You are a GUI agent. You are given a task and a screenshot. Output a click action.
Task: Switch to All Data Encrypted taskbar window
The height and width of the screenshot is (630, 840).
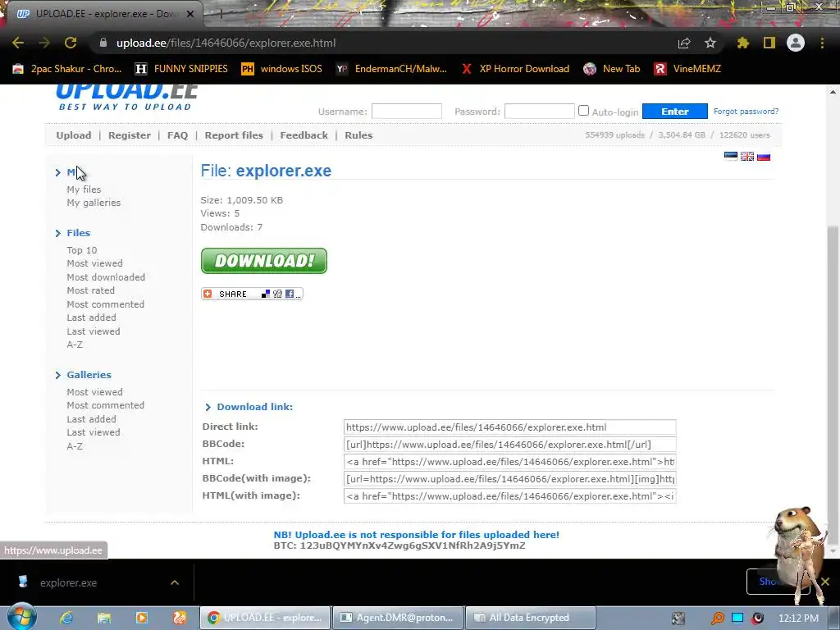(531, 618)
